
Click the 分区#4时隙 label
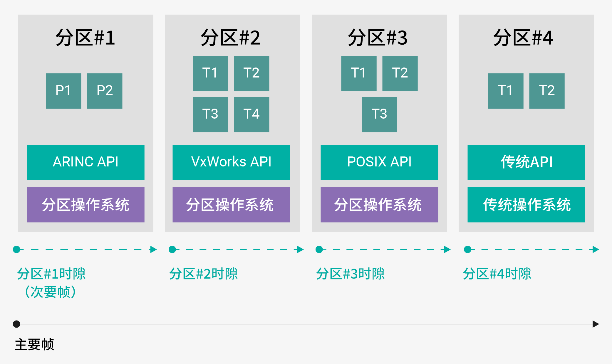(497, 274)
